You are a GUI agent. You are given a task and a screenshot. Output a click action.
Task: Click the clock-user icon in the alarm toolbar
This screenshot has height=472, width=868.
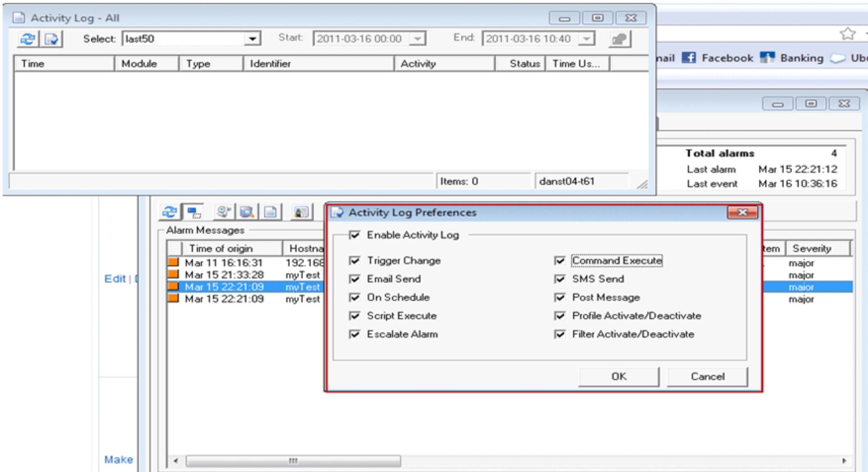coord(223,212)
